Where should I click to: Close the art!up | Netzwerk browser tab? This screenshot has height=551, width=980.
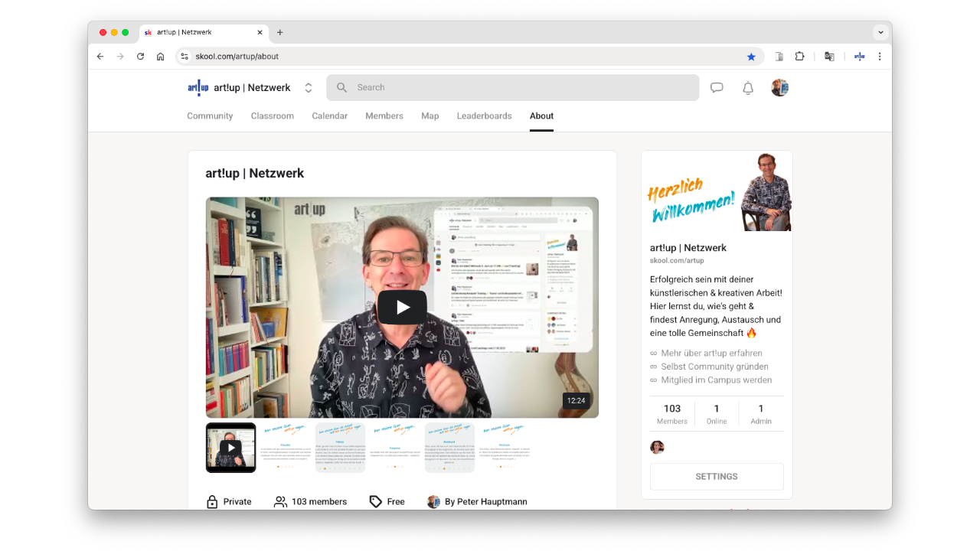pyautogui.click(x=260, y=32)
